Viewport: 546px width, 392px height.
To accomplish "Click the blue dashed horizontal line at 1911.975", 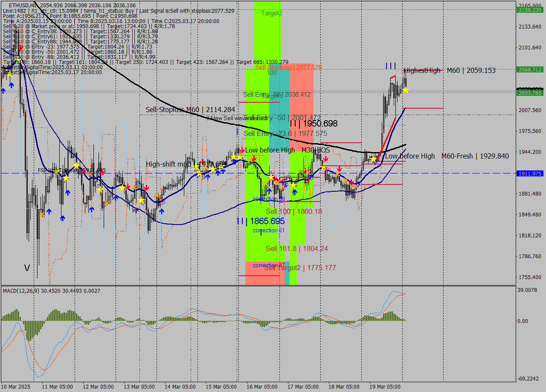I will pyautogui.click(x=128, y=173).
